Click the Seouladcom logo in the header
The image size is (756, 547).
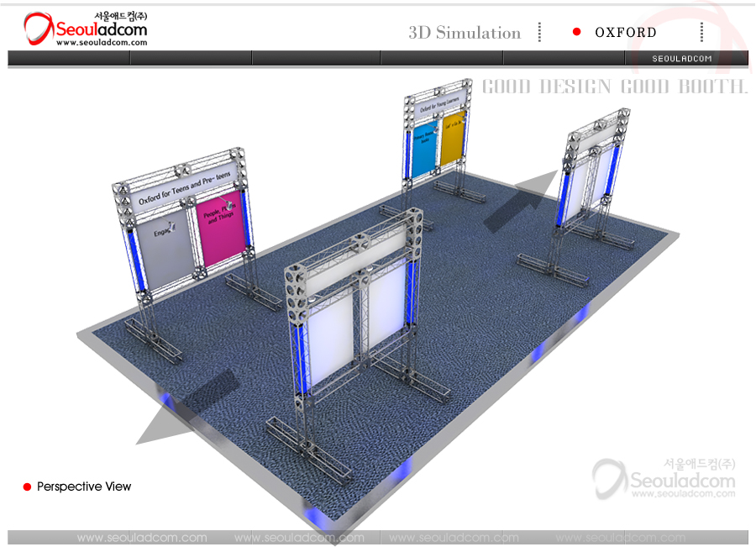click(86, 29)
